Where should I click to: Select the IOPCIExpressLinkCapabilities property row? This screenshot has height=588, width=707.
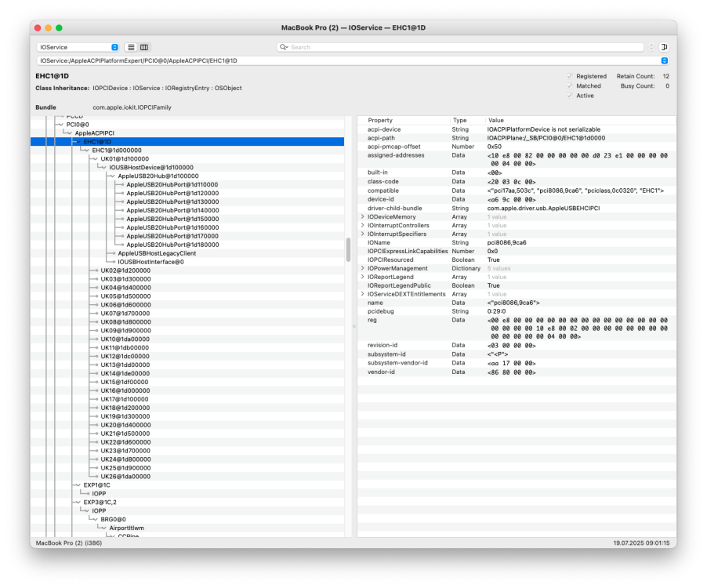click(x=517, y=251)
